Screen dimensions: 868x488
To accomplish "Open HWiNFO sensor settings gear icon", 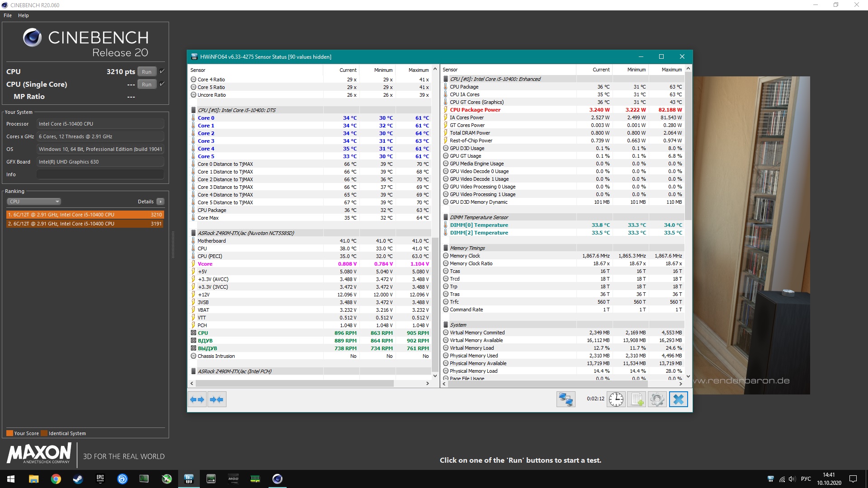I will (x=657, y=399).
